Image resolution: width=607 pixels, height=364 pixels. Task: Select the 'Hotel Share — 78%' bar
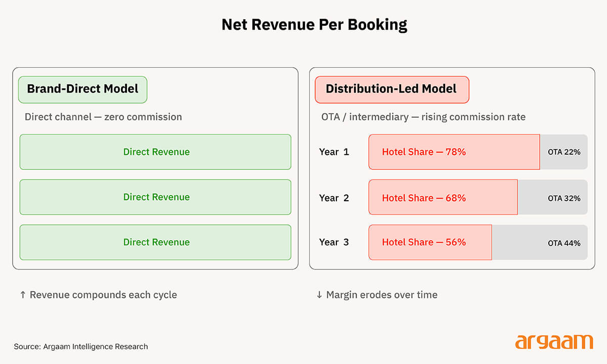[x=454, y=152]
